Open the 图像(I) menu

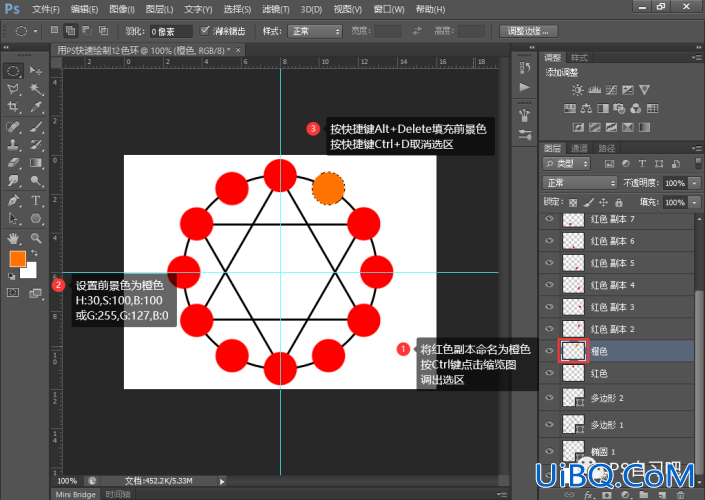122,9
